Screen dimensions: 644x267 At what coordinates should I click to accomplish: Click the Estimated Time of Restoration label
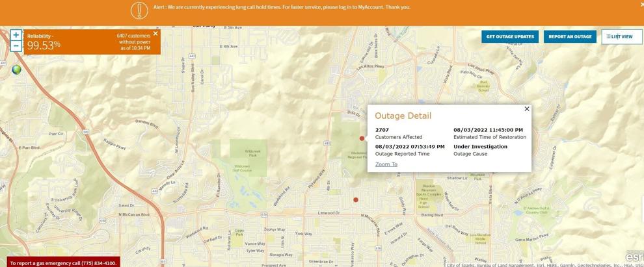pyautogui.click(x=490, y=137)
